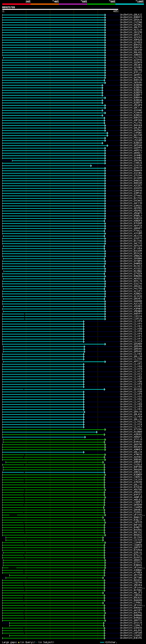Image resolution: width=146 pixels, height=644 pixels.
Task: Click the green ~80% identity legend segment
Action: tap(101, 4)
